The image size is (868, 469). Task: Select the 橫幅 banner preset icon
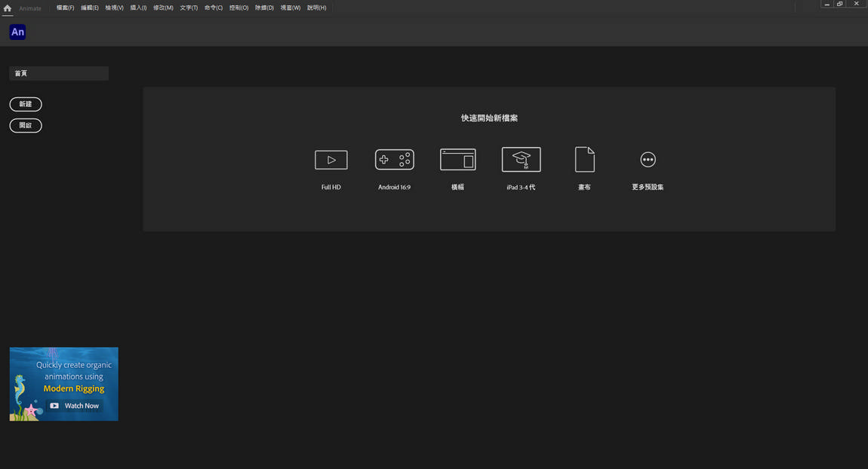tap(457, 160)
